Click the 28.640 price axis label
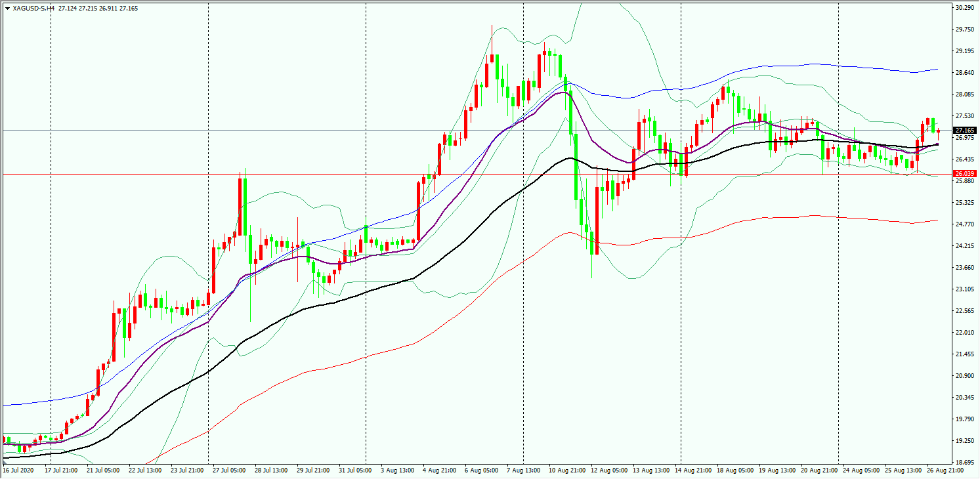 964,73
